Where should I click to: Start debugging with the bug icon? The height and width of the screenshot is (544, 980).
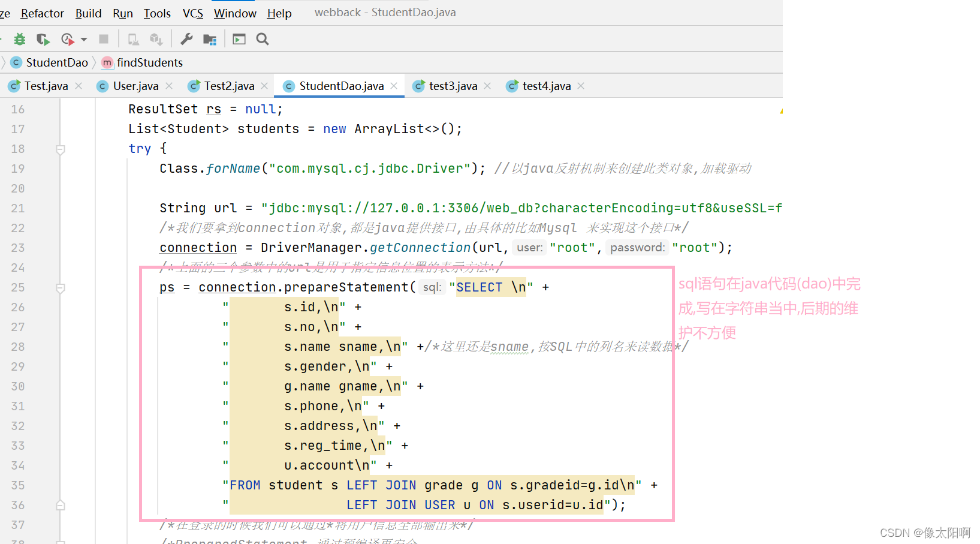(20, 39)
